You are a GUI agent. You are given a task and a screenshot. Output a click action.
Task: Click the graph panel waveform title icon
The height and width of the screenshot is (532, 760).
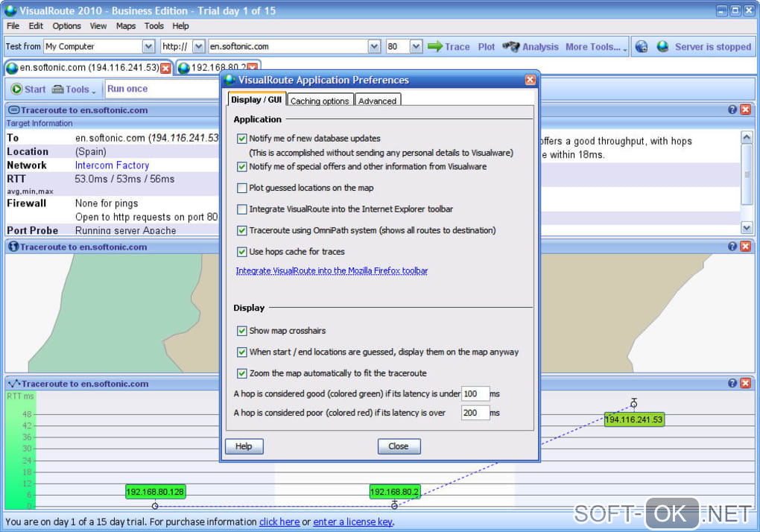(14, 383)
